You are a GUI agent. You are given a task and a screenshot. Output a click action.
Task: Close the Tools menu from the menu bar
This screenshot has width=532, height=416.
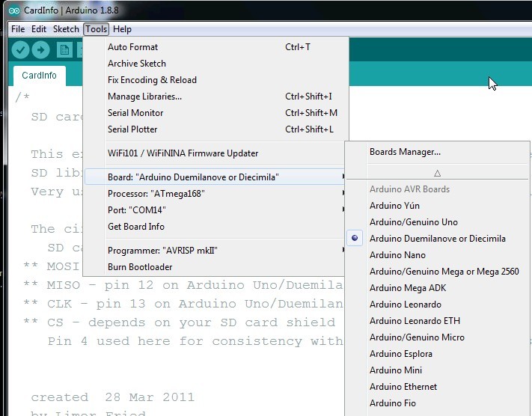pyautogui.click(x=97, y=29)
